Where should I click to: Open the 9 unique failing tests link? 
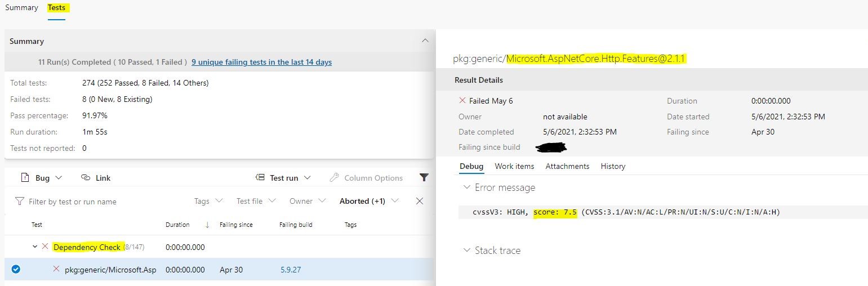click(261, 62)
